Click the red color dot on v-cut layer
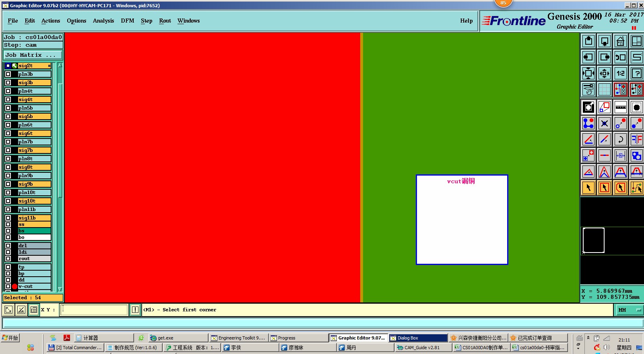The width and height of the screenshot is (644, 354). point(14,286)
